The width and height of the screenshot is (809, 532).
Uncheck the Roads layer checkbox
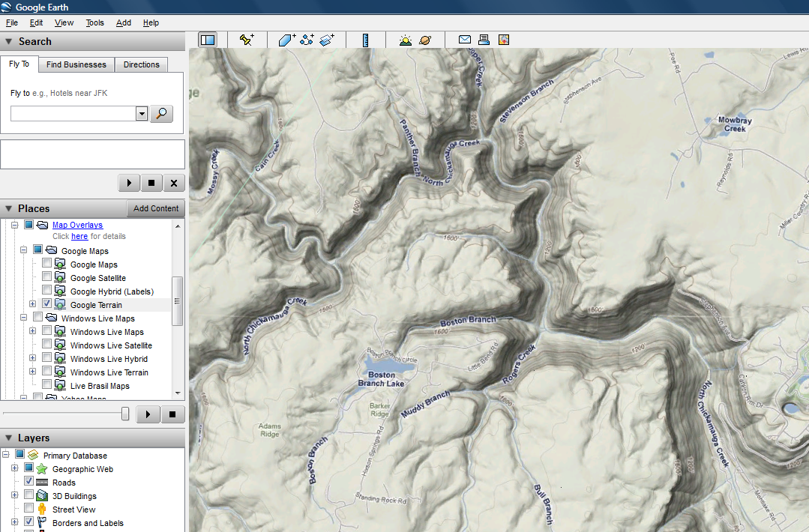click(29, 482)
